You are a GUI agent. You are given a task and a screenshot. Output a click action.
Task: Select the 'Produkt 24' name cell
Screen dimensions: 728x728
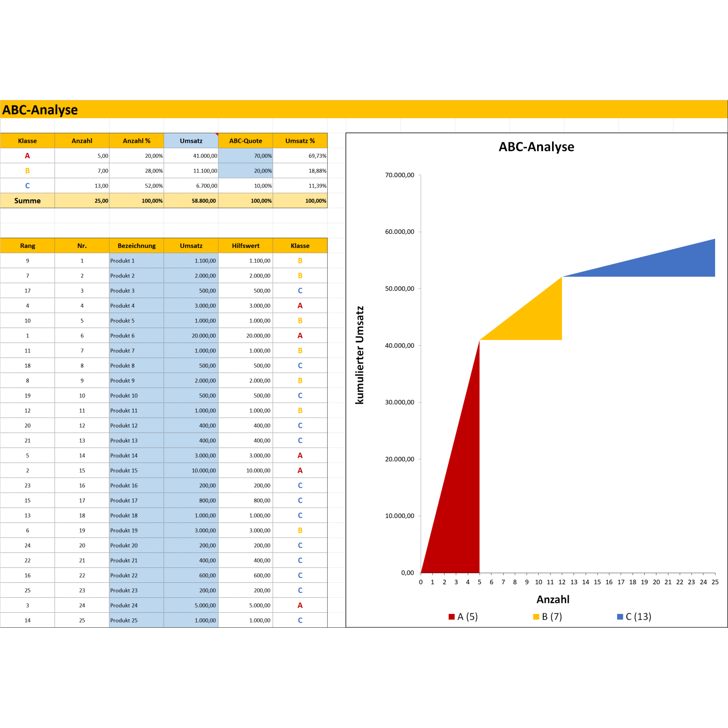point(136,605)
